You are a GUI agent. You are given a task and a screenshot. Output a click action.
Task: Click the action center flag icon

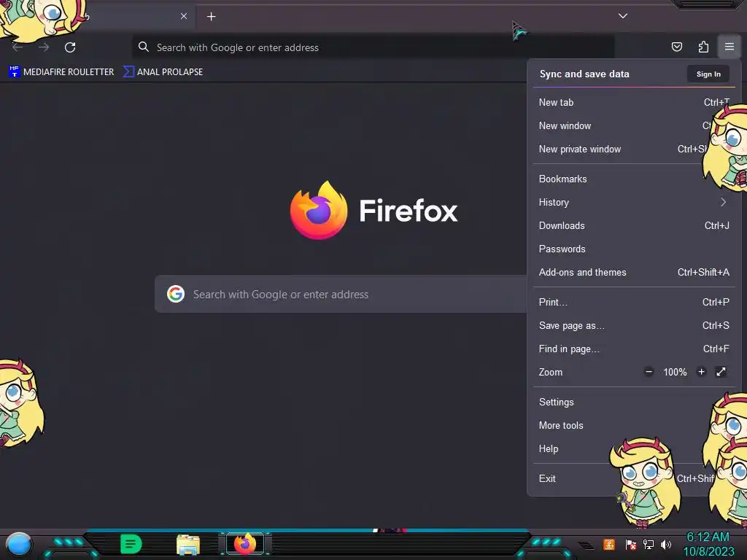[x=631, y=544]
